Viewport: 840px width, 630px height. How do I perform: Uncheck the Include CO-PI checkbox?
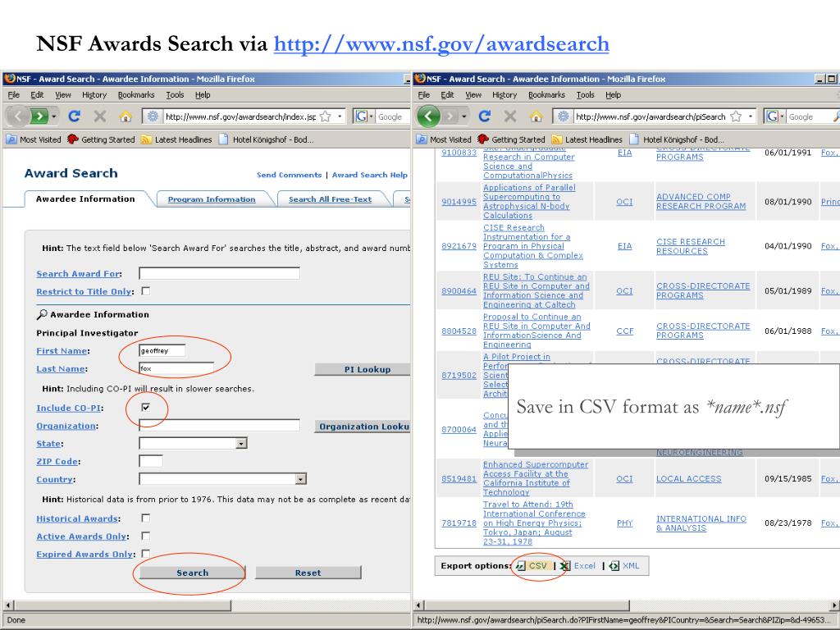[x=146, y=408]
